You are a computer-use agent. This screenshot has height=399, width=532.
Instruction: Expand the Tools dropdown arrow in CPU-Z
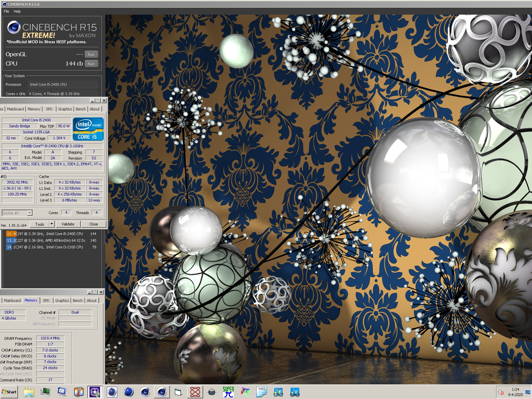(x=52, y=224)
